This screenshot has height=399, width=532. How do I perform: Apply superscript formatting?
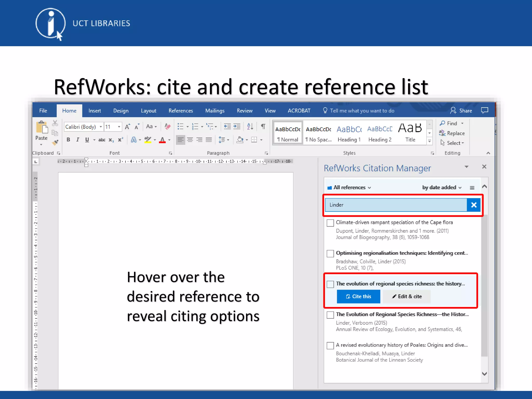tap(121, 140)
